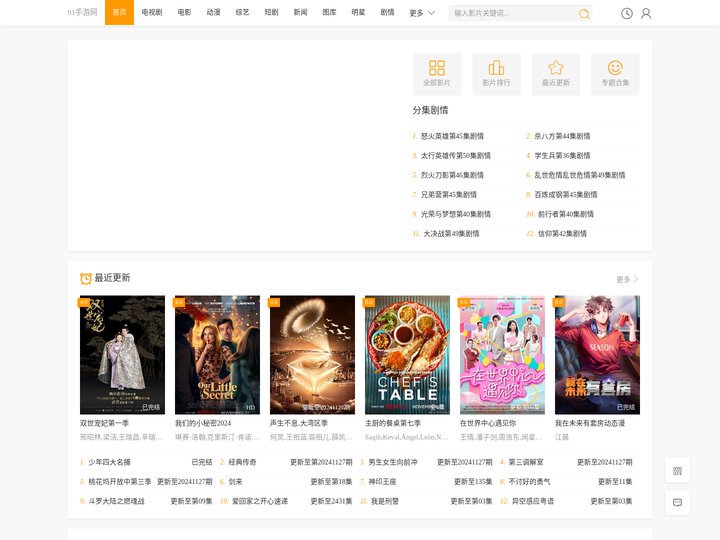
Task: Open 最近更新 star icon tile
Action: 556,74
